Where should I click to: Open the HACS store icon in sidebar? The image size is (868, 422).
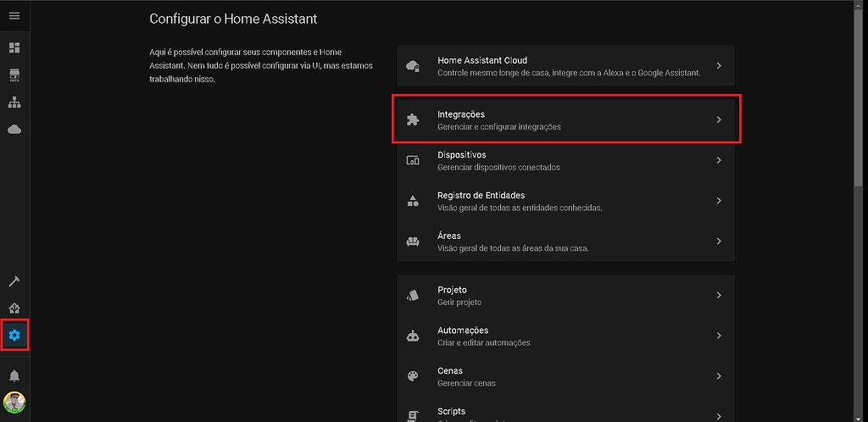pyautogui.click(x=14, y=75)
